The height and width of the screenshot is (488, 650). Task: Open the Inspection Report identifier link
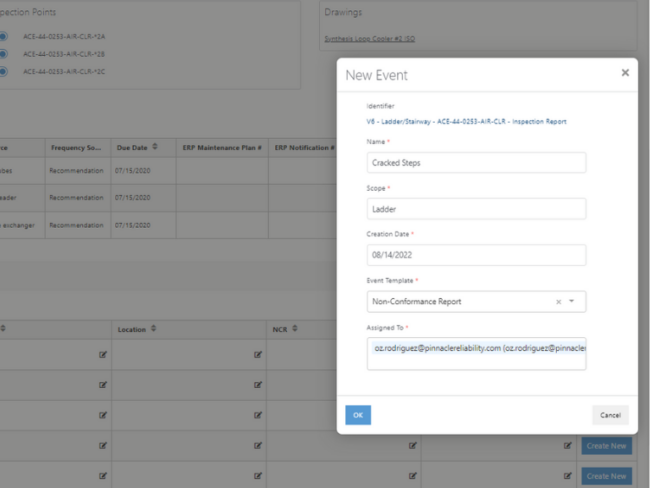pos(466,121)
